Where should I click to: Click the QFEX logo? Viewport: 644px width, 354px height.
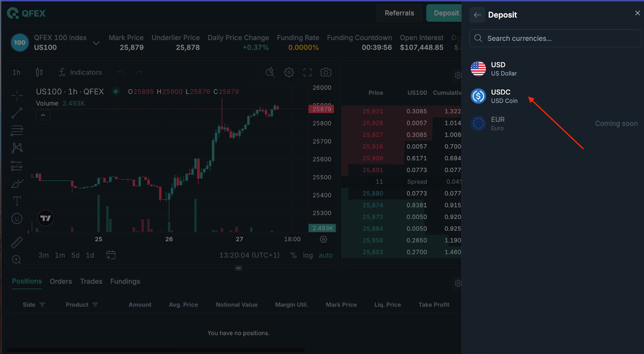26,13
